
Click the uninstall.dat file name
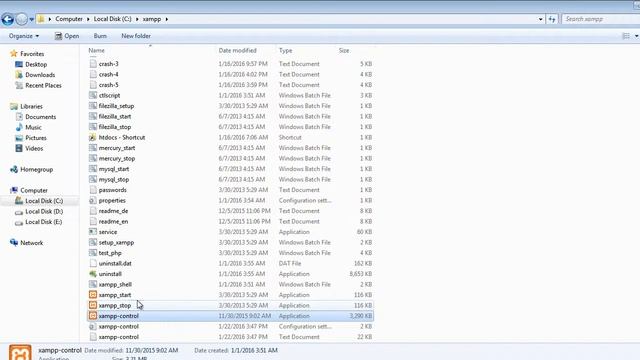coord(115,264)
